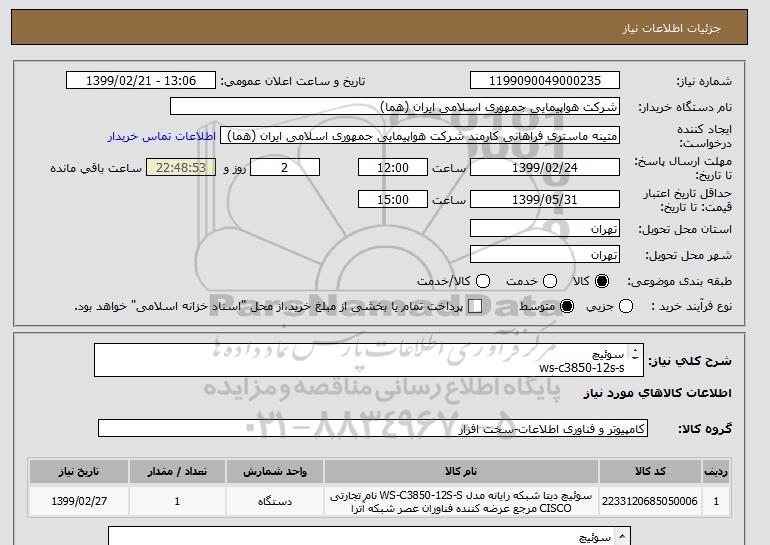Click کد کالا column header
The width and height of the screenshot is (770, 545).
[650, 471]
